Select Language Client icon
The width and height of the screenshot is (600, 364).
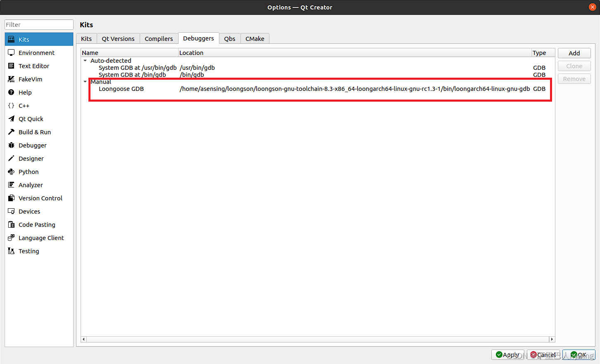pyautogui.click(x=11, y=238)
